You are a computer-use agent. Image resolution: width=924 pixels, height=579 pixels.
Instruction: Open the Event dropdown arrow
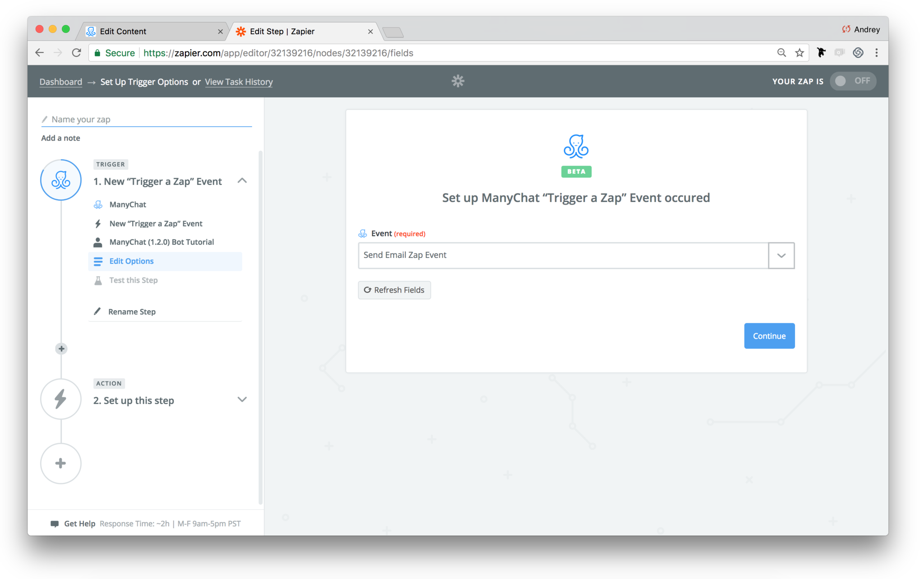(781, 256)
